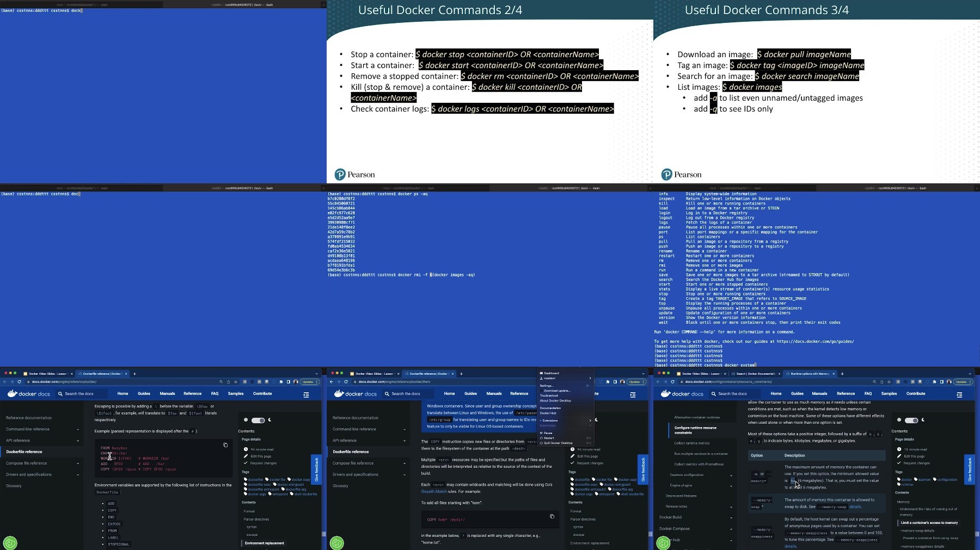Switch light/dark theme toggle on FROM busybox page
The height and width of the screenshot is (550, 980).
tap(258, 420)
